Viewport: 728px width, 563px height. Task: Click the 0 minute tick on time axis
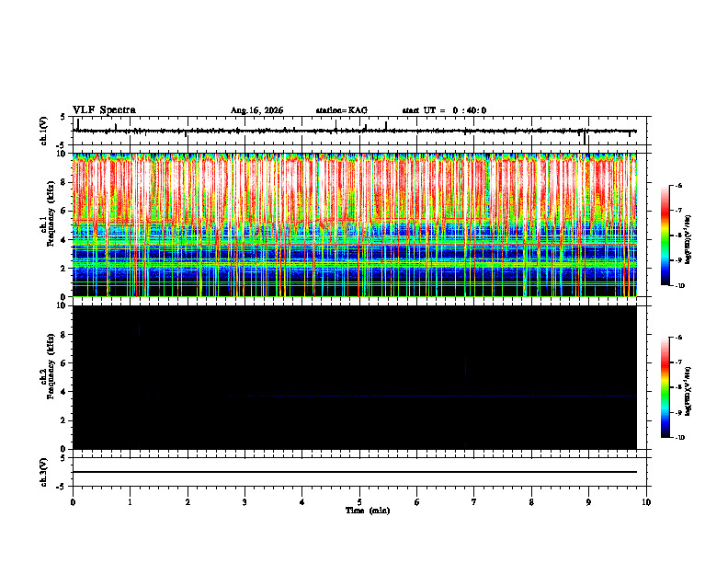[73, 502]
